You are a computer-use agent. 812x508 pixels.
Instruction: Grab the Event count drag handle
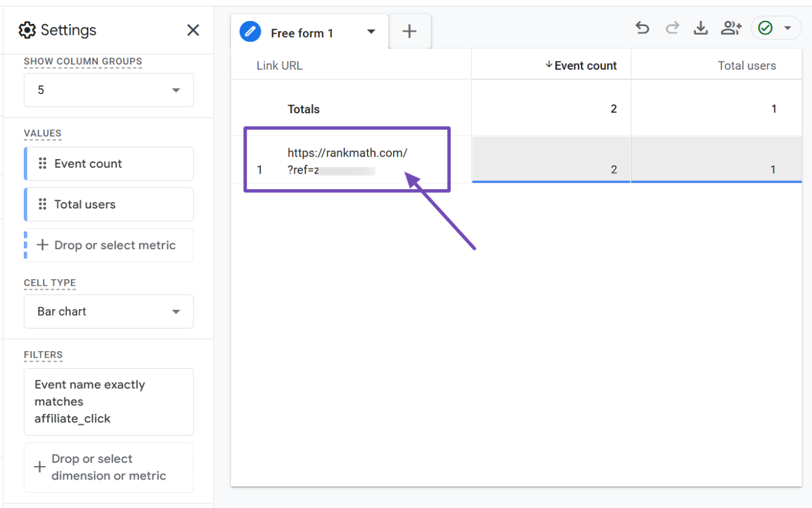tap(42, 164)
